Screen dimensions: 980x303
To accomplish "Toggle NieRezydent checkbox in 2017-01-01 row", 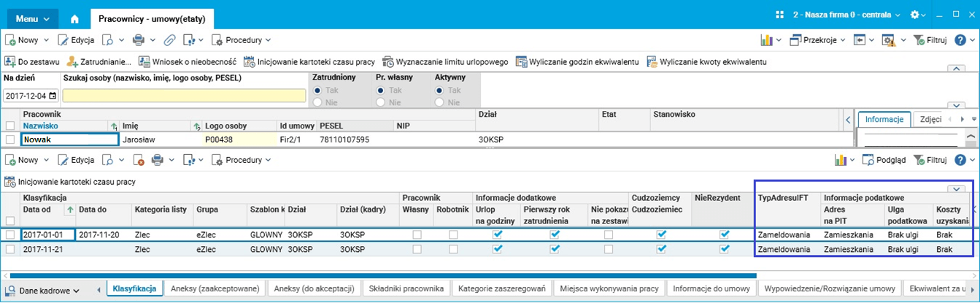I will (724, 235).
